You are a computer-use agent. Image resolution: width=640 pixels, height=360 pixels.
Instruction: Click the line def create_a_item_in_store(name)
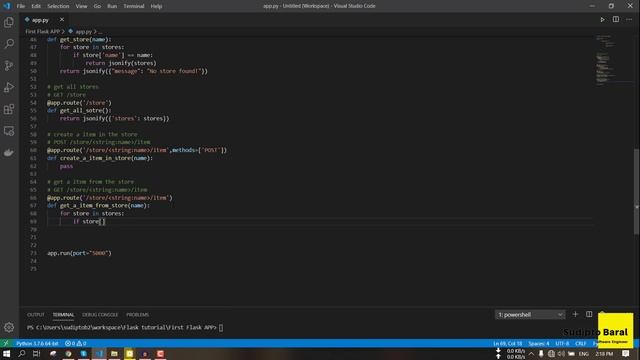coord(100,158)
